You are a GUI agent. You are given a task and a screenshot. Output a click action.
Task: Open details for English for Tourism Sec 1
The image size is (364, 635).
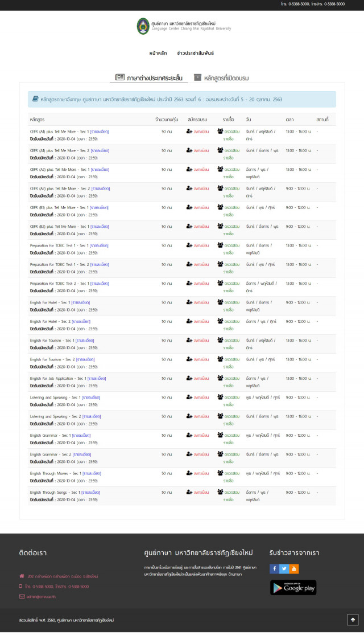coord(85,341)
